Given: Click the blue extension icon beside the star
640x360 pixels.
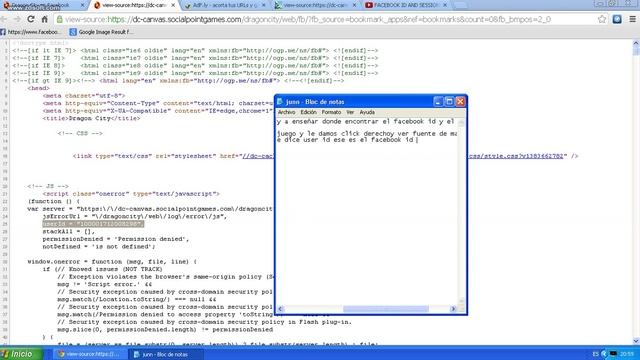Looking at the screenshot, I should point(617,19).
